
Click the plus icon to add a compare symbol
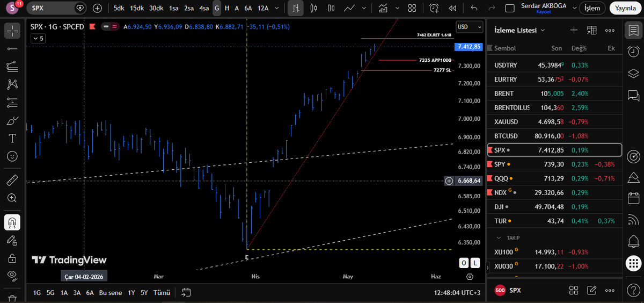tap(97, 8)
